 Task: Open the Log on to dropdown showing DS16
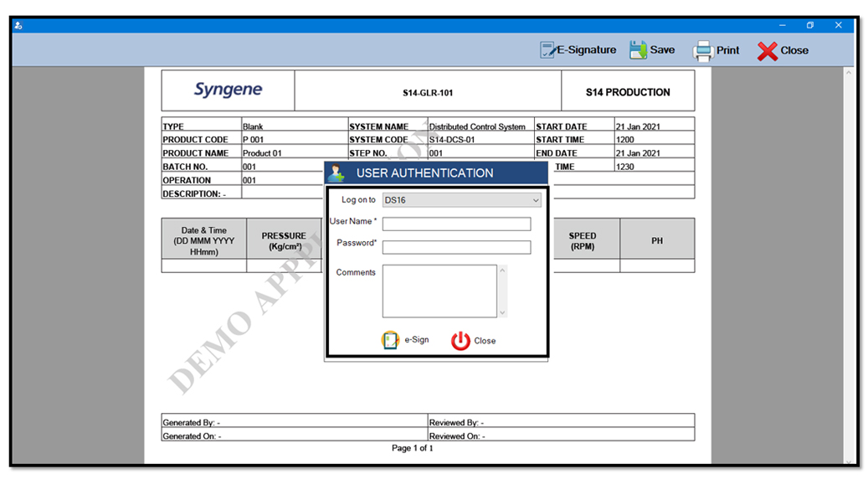tap(462, 200)
